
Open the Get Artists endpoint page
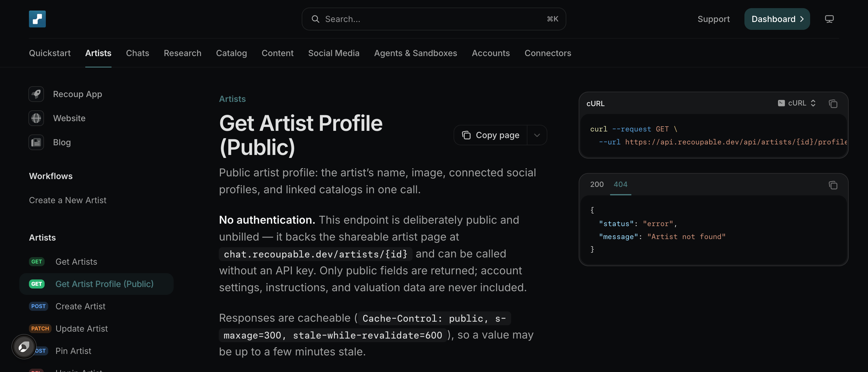76,262
